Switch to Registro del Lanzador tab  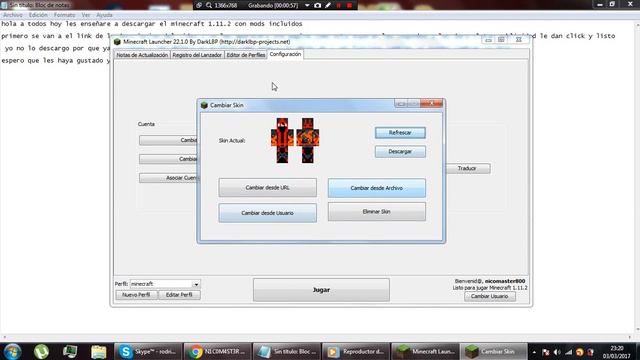(x=197, y=55)
